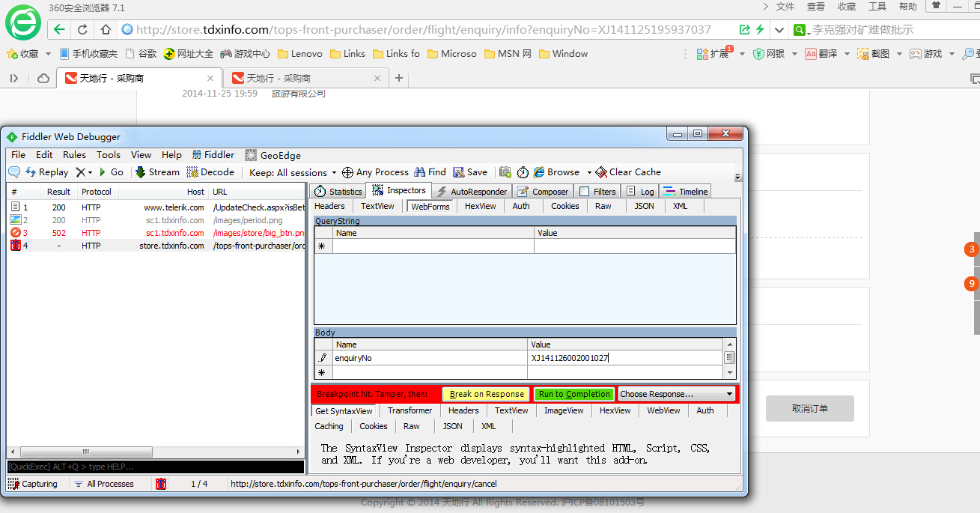Select the response ImageView tab
Screen dimensions: 980x513
coord(564,410)
